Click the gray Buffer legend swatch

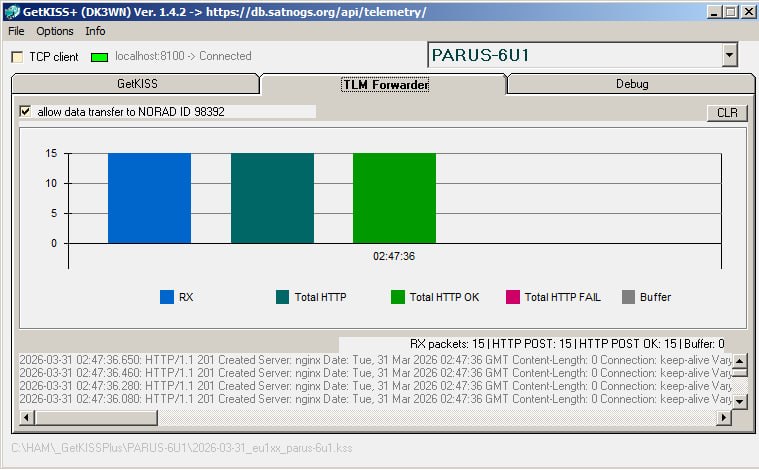click(628, 297)
